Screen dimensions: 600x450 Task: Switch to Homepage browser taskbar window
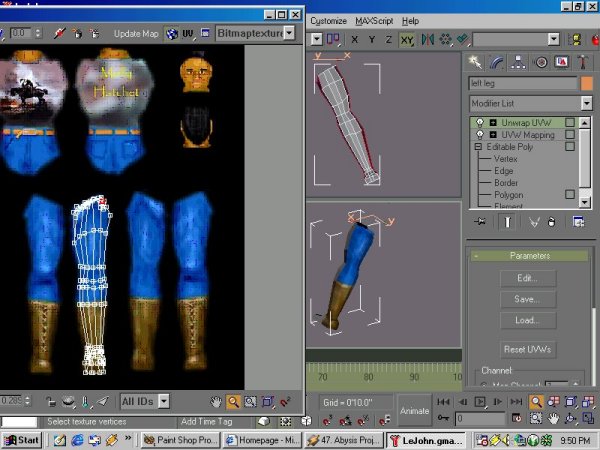point(262,440)
